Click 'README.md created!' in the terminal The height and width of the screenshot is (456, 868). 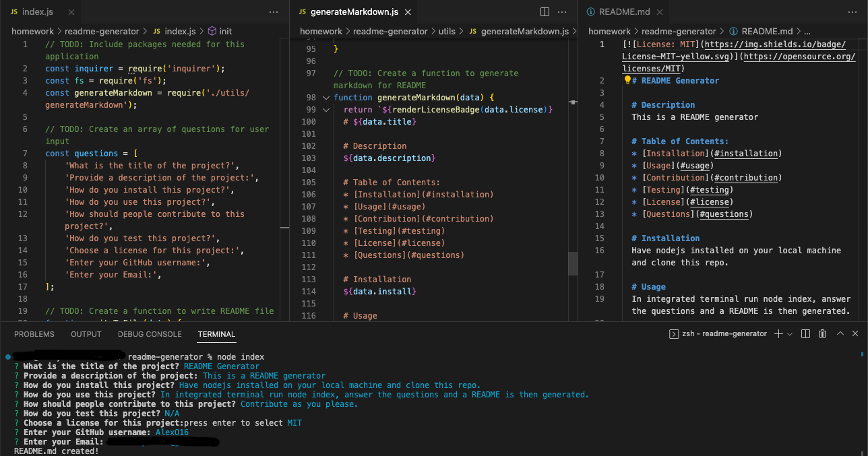click(x=57, y=451)
